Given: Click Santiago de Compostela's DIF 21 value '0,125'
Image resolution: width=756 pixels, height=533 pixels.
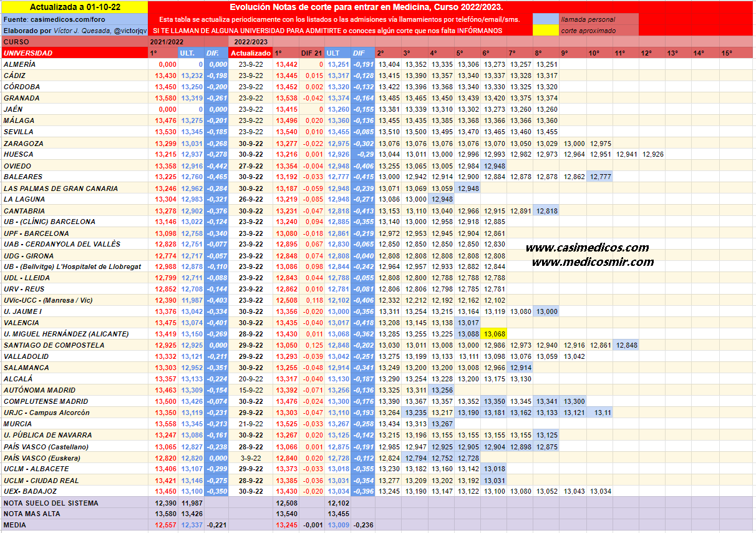Looking at the screenshot, I should coord(311,345).
